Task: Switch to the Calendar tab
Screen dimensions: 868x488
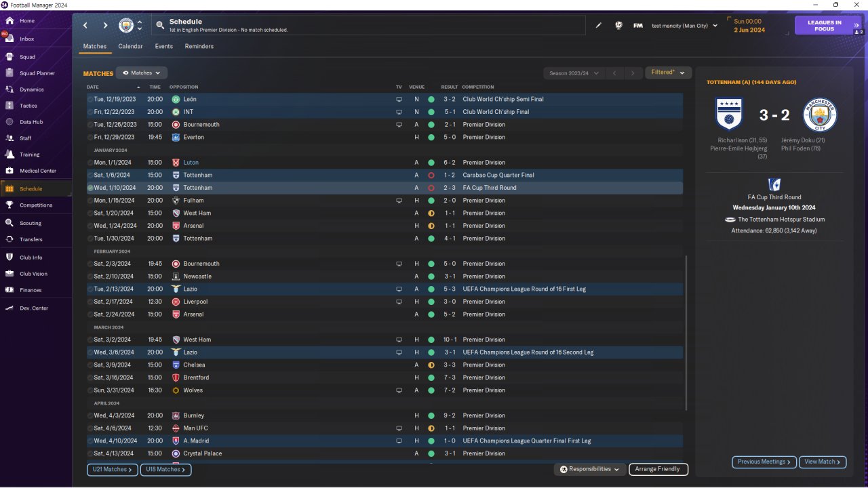Action: pyautogui.click(x=130, y=47)
